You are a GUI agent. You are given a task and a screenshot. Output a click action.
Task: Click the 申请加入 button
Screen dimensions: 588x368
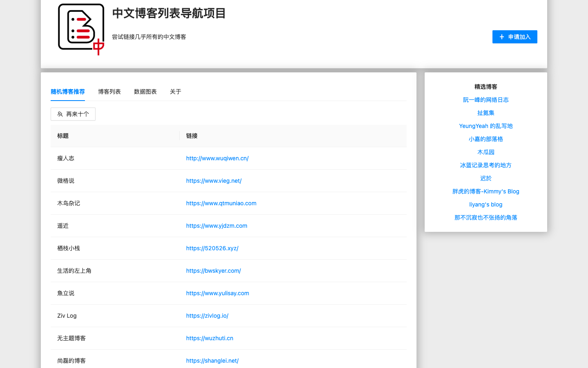point(514,37)
